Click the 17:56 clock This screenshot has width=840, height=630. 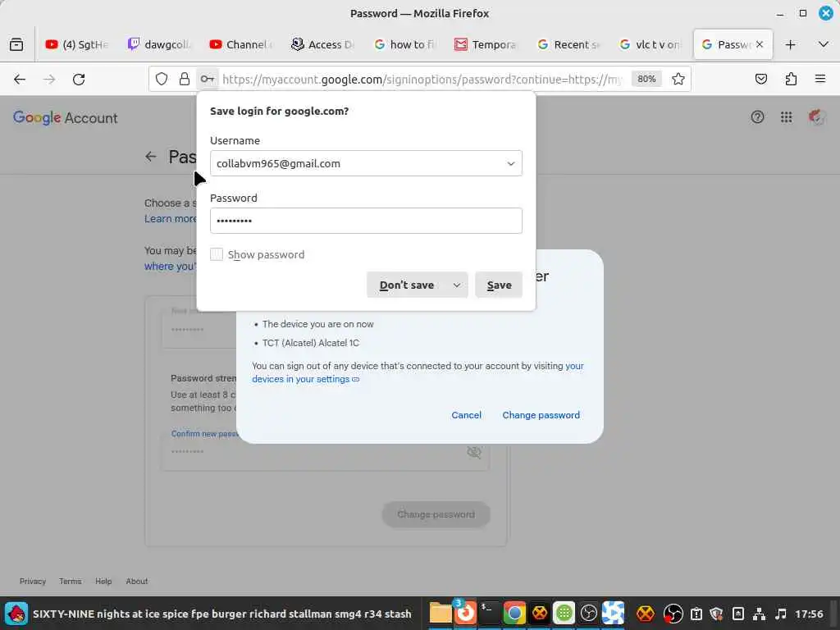809,614
